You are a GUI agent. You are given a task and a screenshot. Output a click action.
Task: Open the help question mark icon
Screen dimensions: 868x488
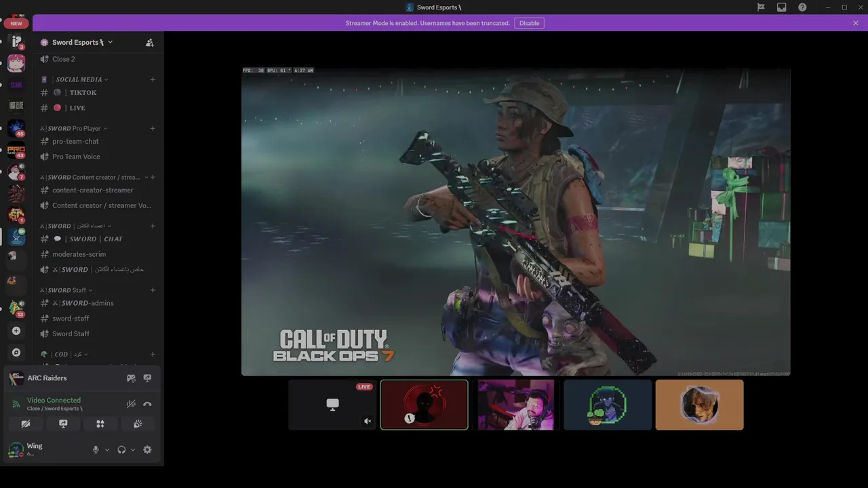point(802,7)
